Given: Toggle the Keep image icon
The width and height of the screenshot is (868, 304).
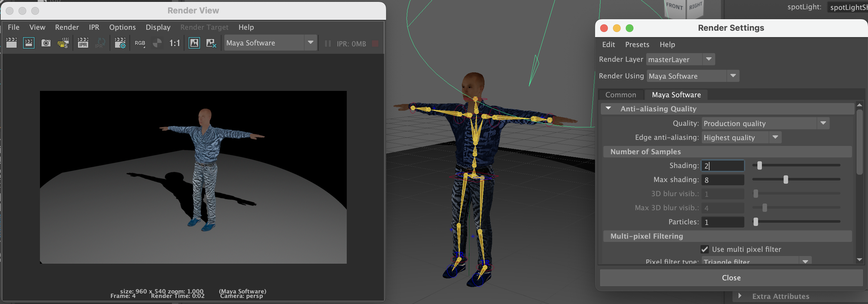Looking at the screenshot, I should tap(194, 43).
